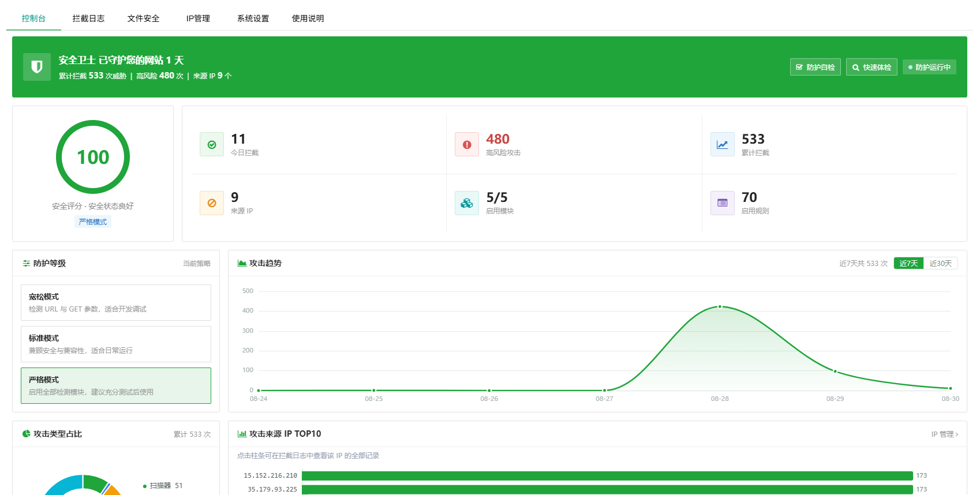Click the 480 高风险攻击 value
Screen dimensions: 980x495
[x=498, y=139]
